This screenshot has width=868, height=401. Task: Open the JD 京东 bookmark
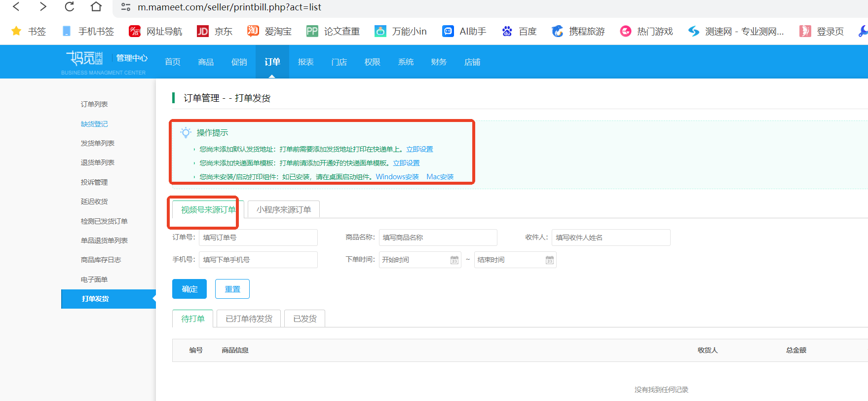215,32
